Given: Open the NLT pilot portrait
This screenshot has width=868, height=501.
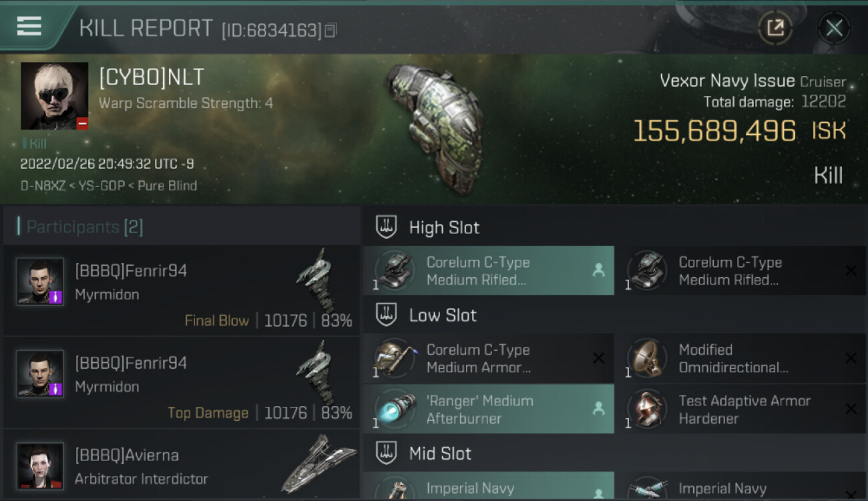Looking at the screenshot, I should pyautogui.click(x=54, y=96).
